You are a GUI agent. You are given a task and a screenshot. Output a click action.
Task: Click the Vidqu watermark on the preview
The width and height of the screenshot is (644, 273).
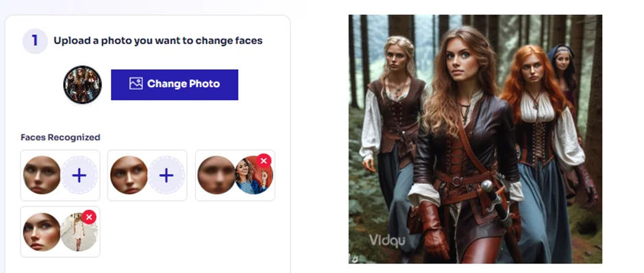click(387, 240)
